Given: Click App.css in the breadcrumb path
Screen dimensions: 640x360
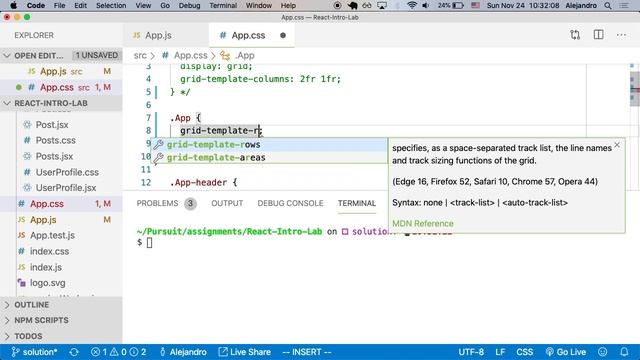Looking at the screenshot, I should pos(191,55).
